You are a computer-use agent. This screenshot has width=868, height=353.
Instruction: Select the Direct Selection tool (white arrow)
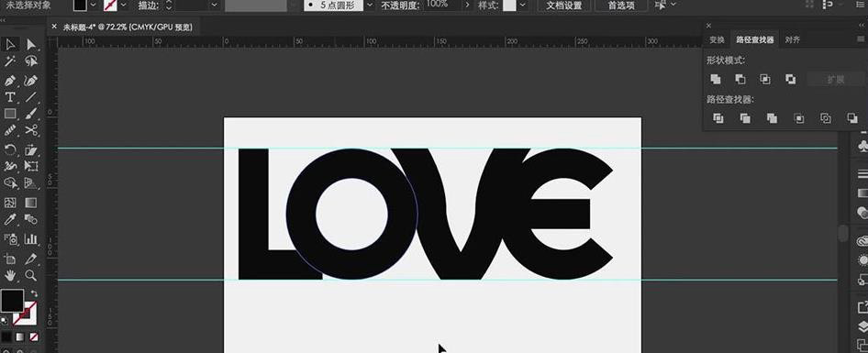tap(31, 44)
